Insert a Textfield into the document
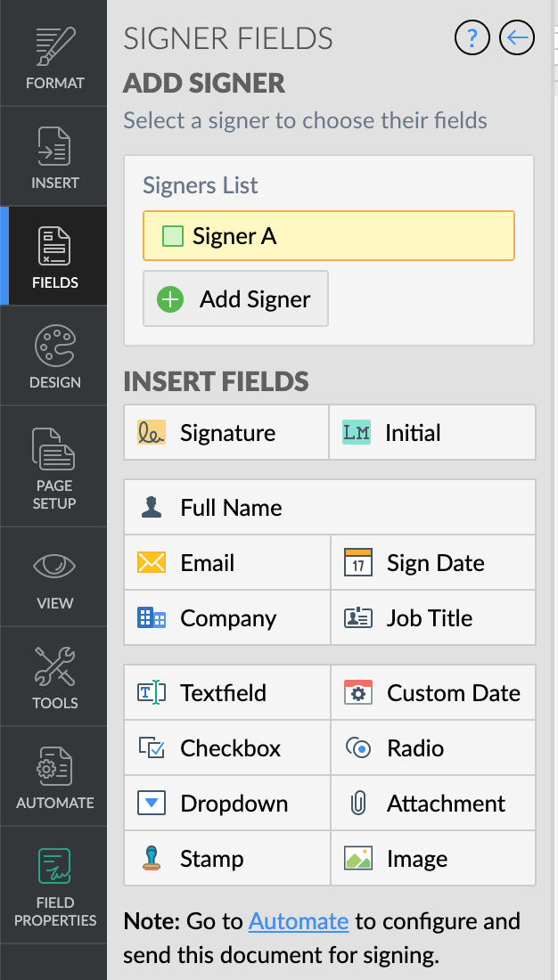The width and height of the screenshot is (558, 980). 226,693
